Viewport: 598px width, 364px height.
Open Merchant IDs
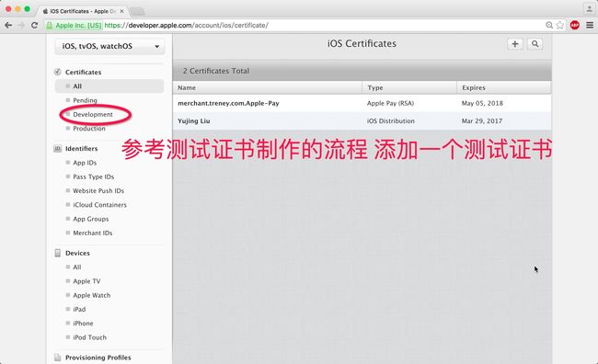[x=93, y=233]
